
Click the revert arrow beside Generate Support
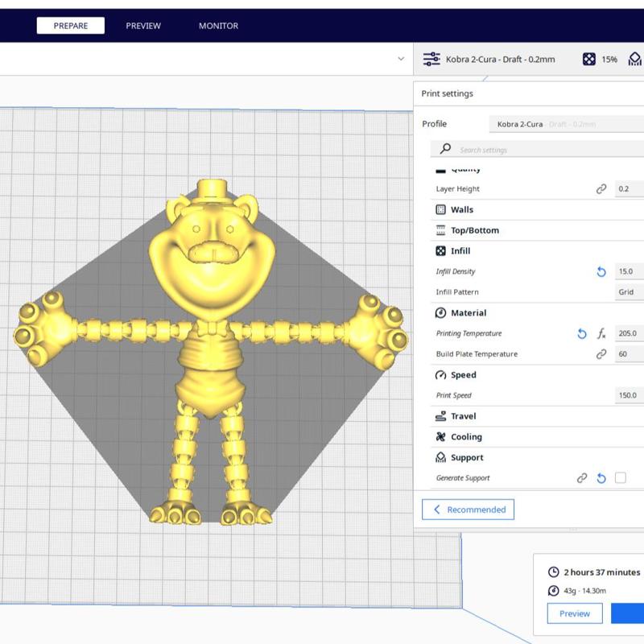coord(601,478)
